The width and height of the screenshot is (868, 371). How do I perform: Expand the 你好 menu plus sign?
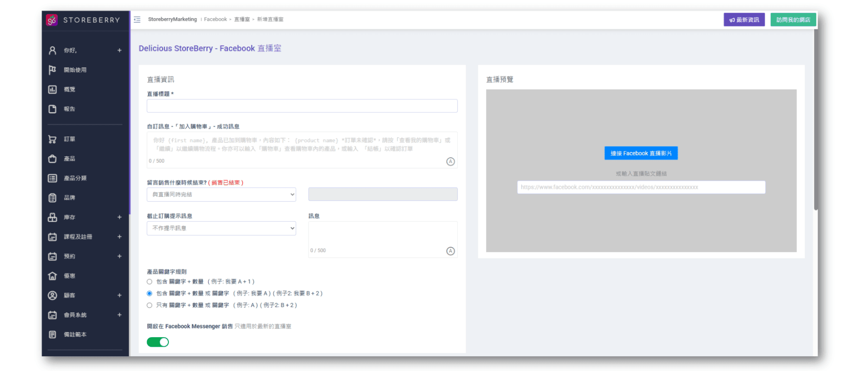pos(119,50)
